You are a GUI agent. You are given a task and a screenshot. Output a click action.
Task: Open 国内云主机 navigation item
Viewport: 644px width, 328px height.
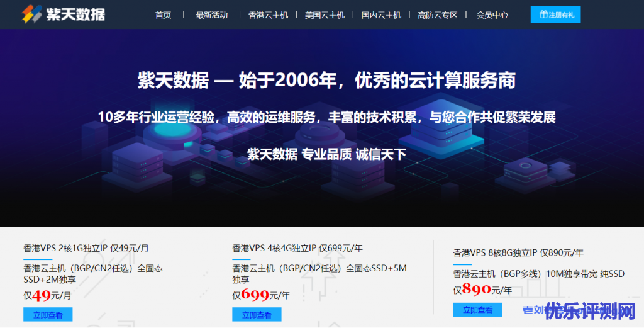click(x=381, y=15)
